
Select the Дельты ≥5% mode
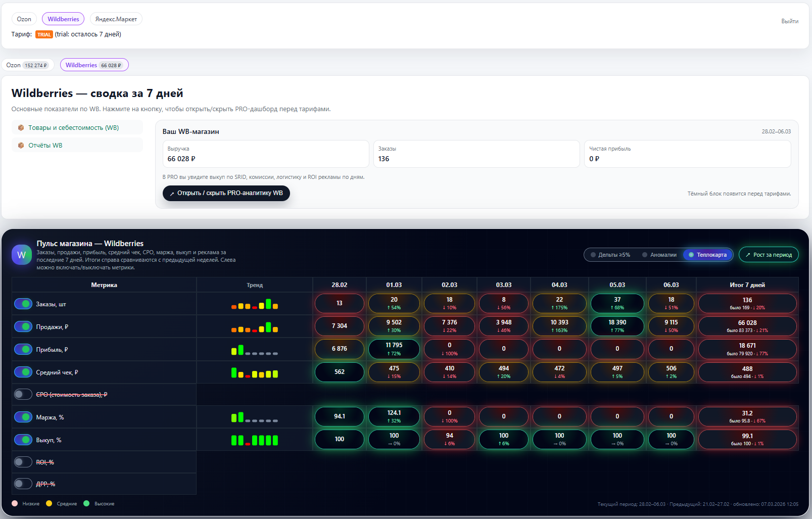(x=610, y=255)
